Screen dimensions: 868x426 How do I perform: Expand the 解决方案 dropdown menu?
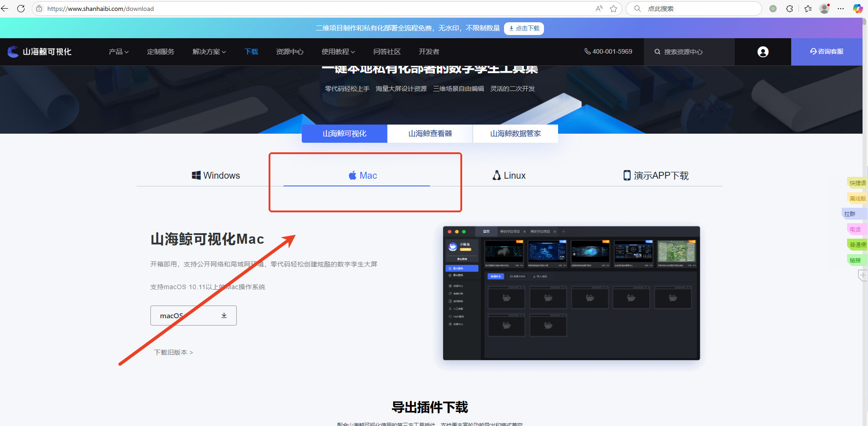[x=209, y=52]
